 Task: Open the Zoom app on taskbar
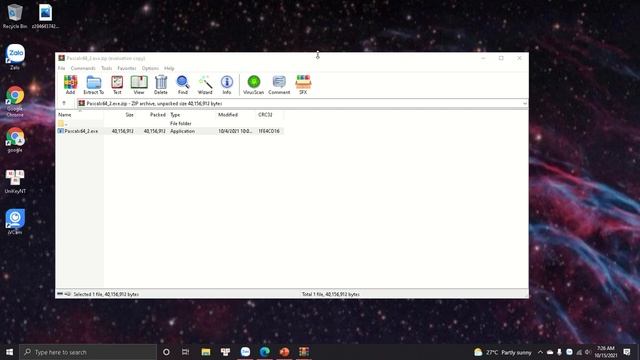pyautogui.click(x=245, y=352)
